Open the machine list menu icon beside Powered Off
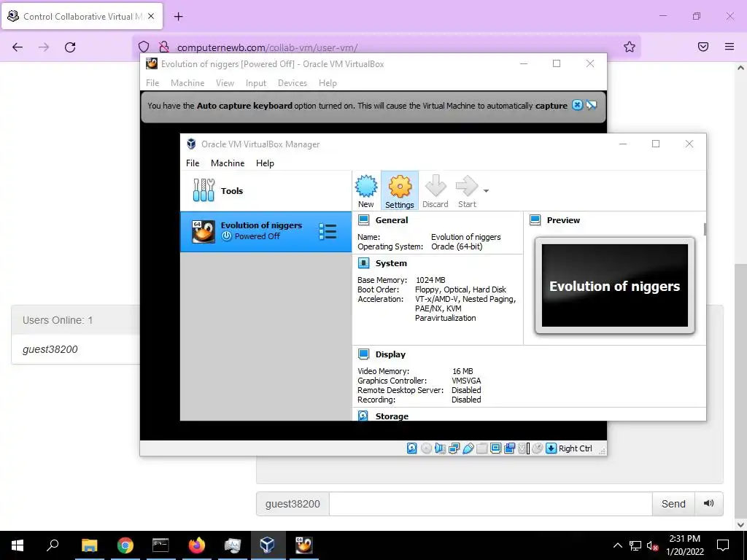The image size is (747, 560). pos(328,231)
